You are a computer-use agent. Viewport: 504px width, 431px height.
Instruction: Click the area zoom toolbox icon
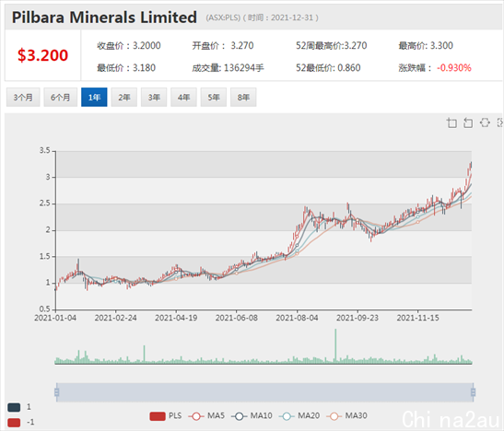coord(451,122)
